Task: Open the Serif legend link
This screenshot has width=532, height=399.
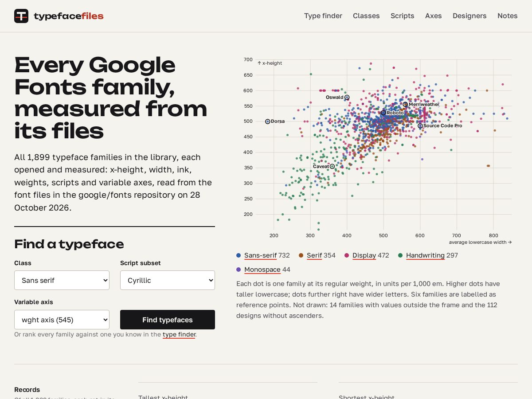Action: click(314, 255)
